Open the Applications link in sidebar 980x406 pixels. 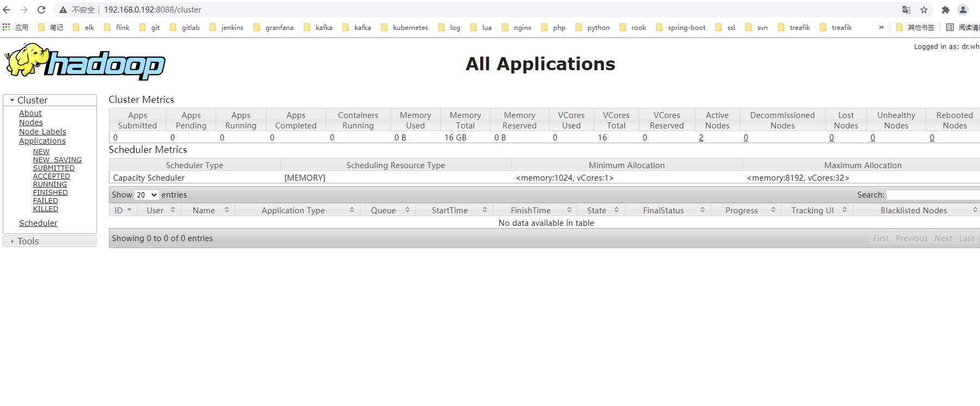pos(42,141)
